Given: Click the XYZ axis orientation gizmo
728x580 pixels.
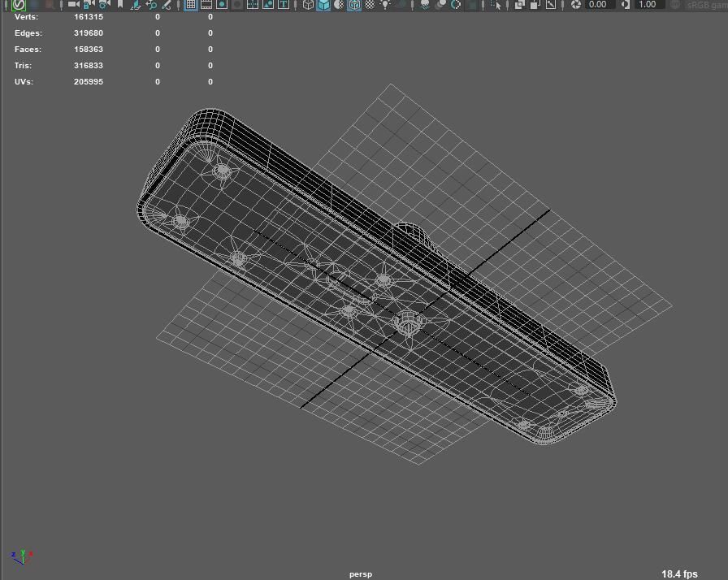Looking at the screenshot, I should click(22, 556).
